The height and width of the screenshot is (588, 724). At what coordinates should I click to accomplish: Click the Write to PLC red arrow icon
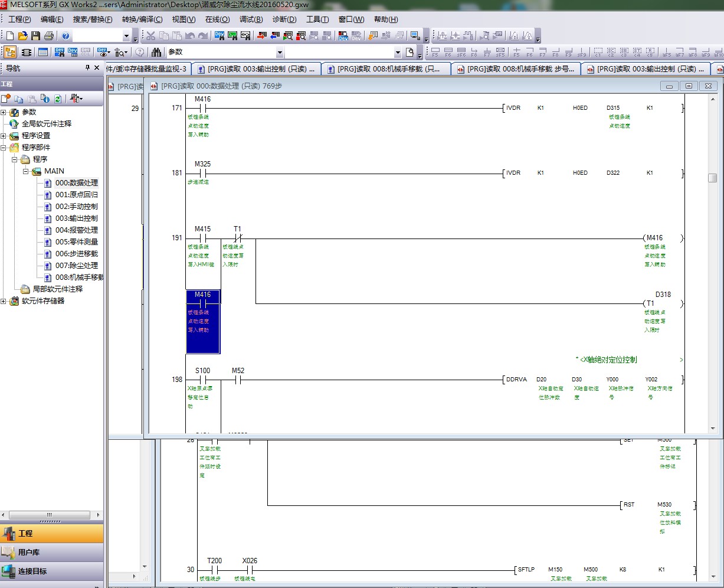click(262, 36)
